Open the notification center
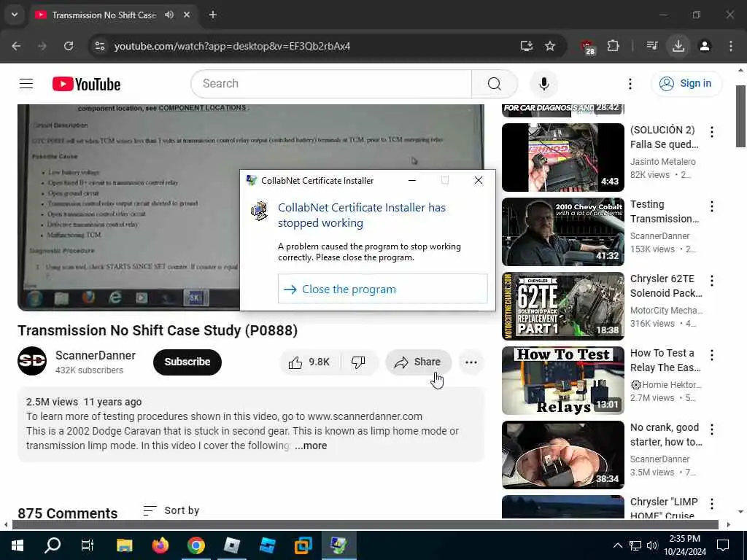The width and height of the screenshot is (747, 560). tap(723, 545)
